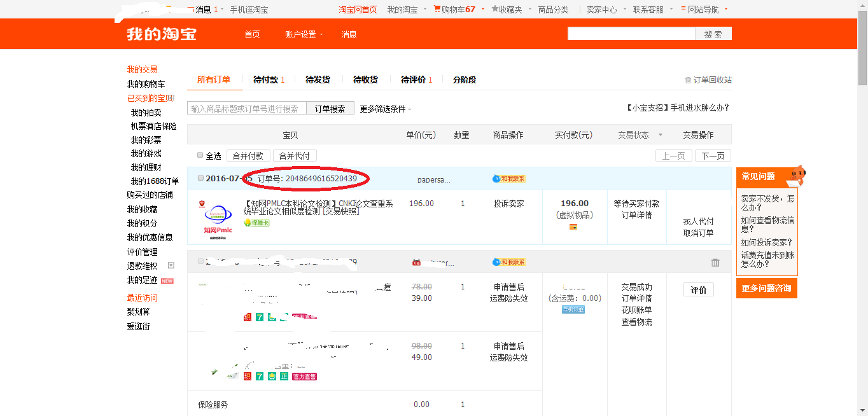
Task: Open 我的购物车 in the sidebar
Action: click(x=146, y=84)
